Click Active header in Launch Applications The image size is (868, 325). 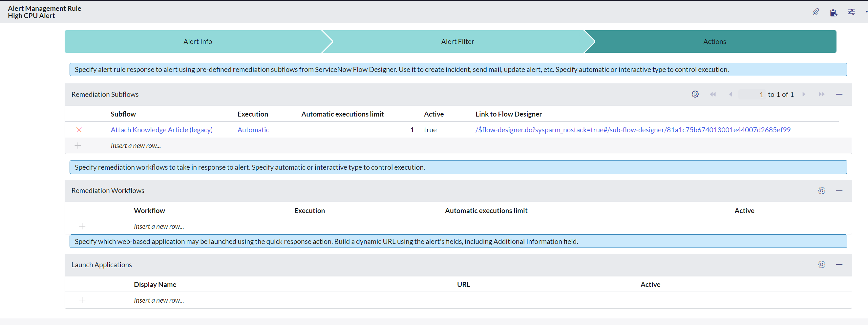point(650,284)
